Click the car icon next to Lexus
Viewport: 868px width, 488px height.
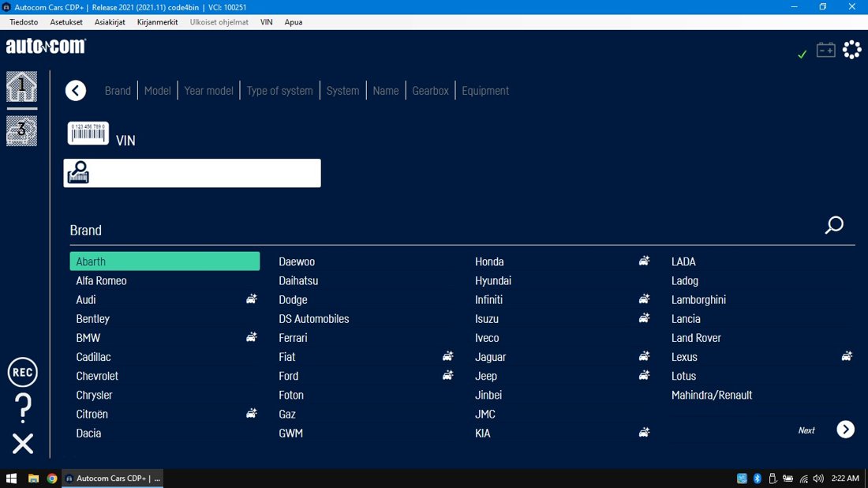pyautogui.click(x=847, y=356)
